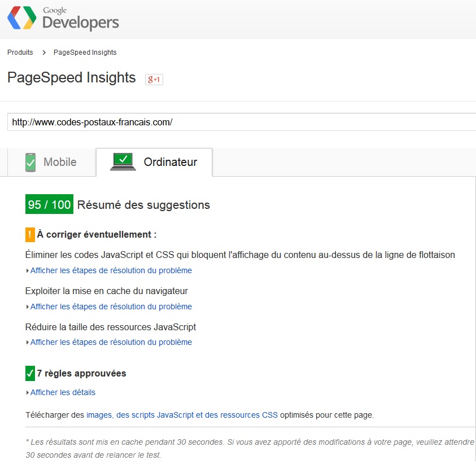The width and height of the screenshot is (476, 464).
Task: Click the 'À corriger éventuellement' heading
Action: pyautogui.click(x=97, y=235)
